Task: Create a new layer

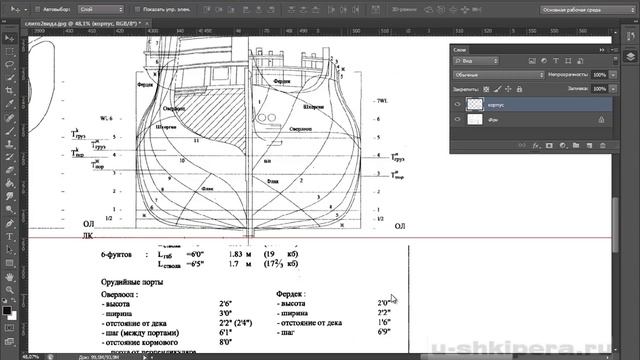Action: point(589,145)
